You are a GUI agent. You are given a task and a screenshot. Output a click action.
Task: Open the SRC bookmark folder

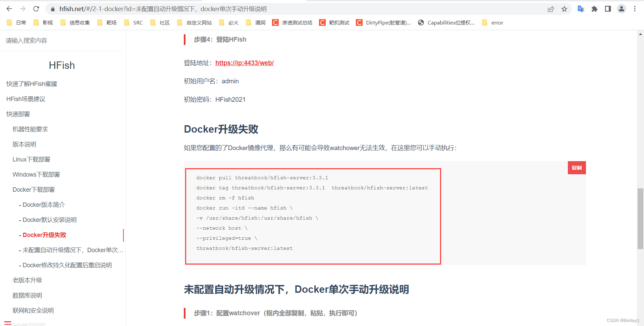133,22
